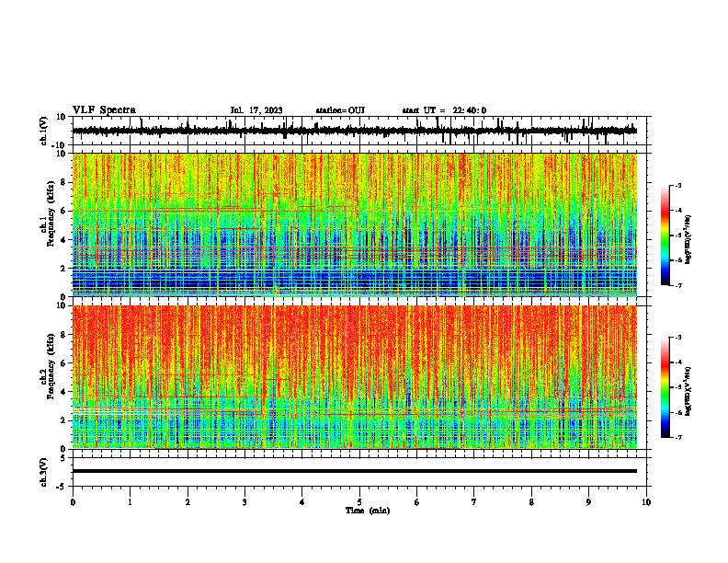Click time-axis tick label "1"

point(130,502)
